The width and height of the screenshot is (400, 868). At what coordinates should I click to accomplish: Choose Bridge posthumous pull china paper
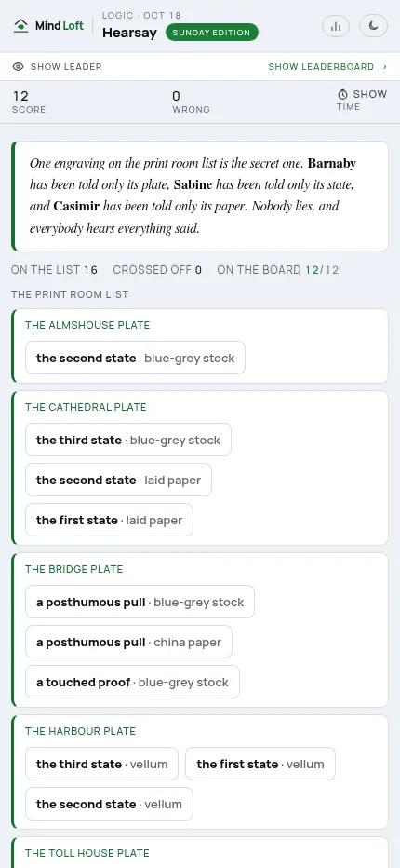[129, 642]
